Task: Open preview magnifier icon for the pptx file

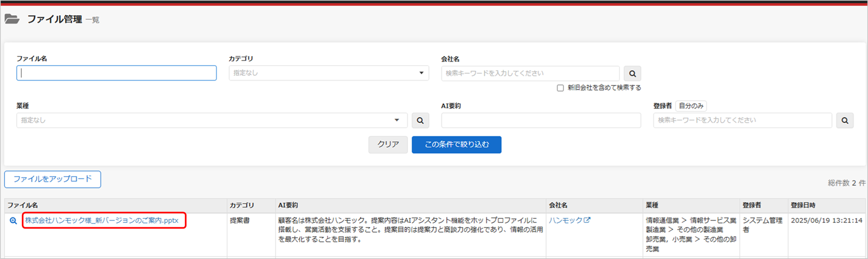Action: [13, 221]
